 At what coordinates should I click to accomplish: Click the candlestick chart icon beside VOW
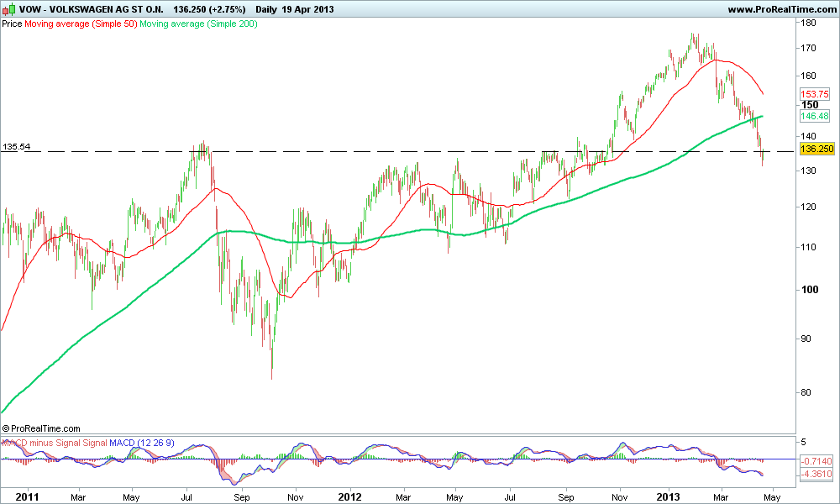coord(9,9)
